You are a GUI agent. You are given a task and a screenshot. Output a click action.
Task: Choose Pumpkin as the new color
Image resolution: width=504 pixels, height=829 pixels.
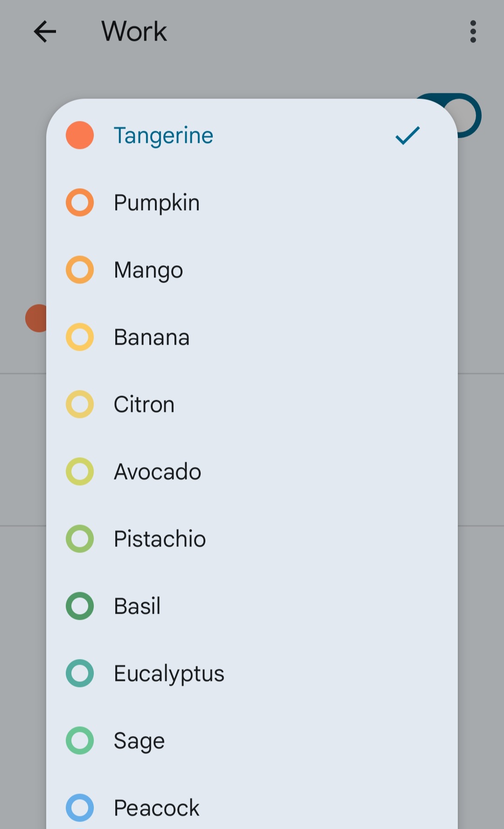pos(156,203)
